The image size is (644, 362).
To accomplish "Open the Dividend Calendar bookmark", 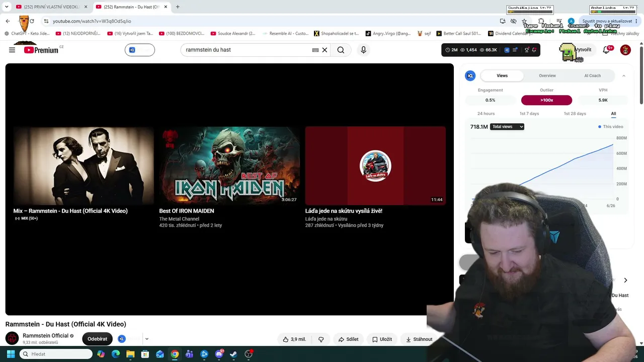I will [510, 34].
